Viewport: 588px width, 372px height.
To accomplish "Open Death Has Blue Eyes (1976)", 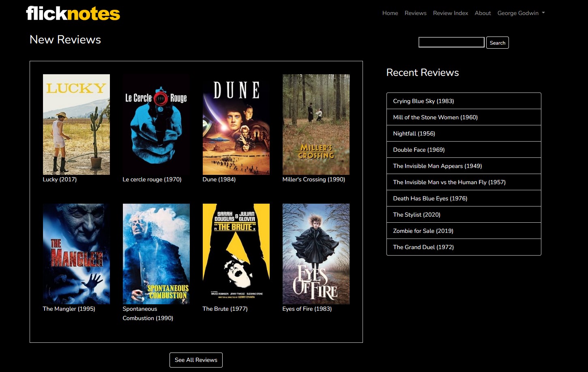I will [x=464, y=198].
